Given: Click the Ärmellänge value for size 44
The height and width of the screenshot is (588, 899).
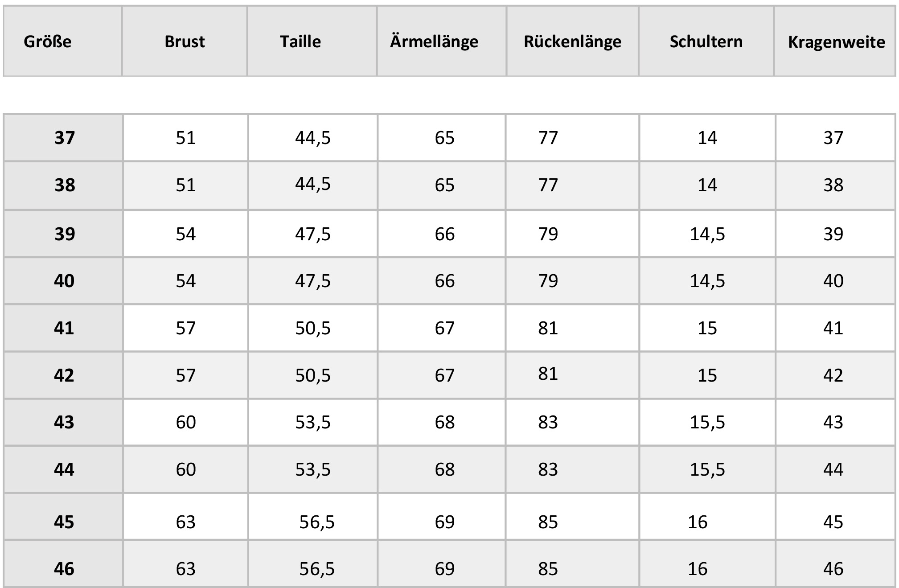Looking at the screenshot, I should pos(445,469).
